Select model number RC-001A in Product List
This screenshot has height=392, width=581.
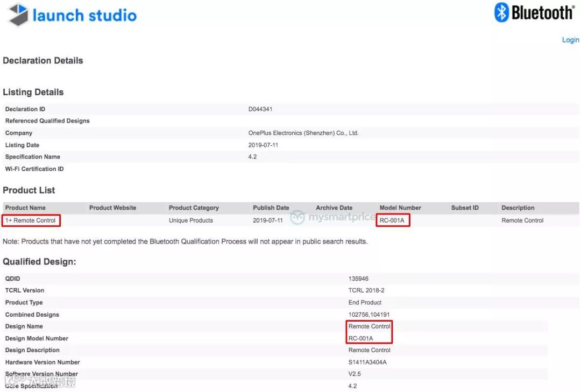point(392,220)
